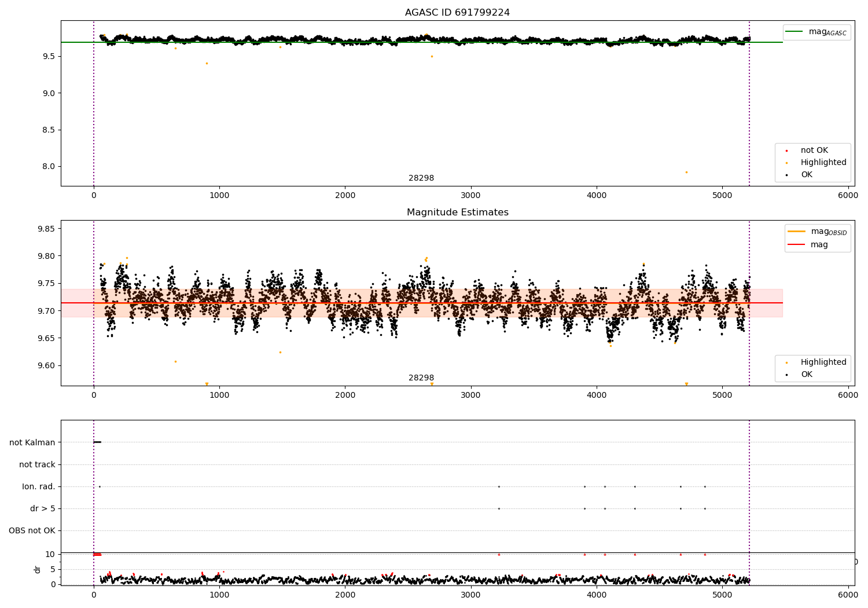Click the 'not Kalman' black marker cluster at the start
Image resolution: width=868 pixels, height=608 pixels.
[97, 442]
